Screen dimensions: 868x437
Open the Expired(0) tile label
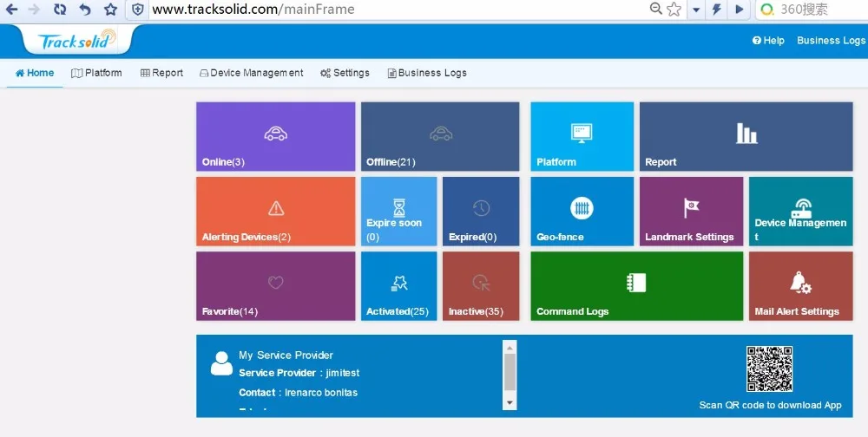[x=472, y=238]
